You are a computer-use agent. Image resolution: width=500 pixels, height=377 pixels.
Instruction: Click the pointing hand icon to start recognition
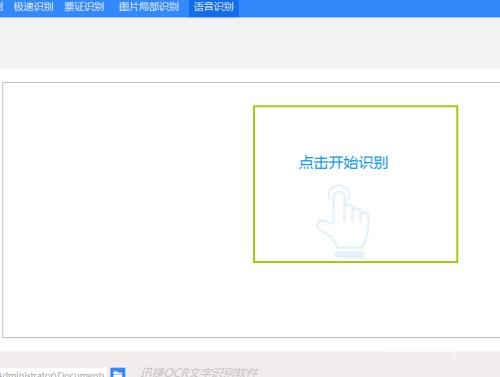(343, 221)
